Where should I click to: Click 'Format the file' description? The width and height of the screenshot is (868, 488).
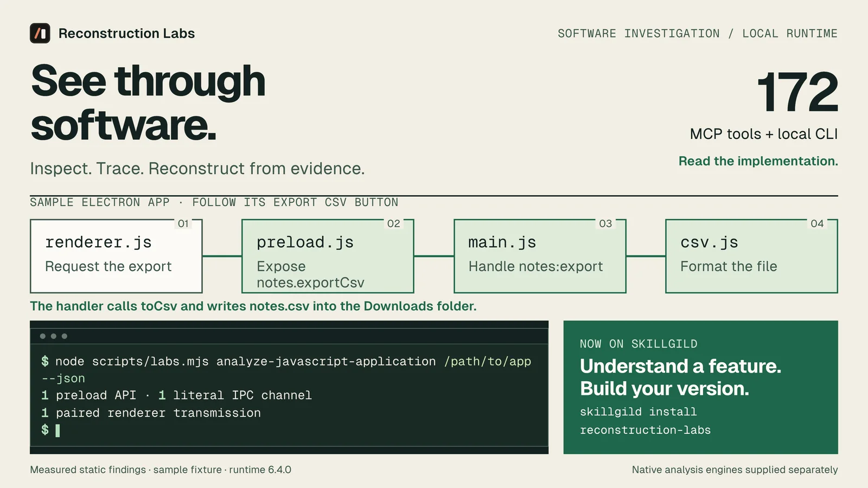[x=729, y=266]
